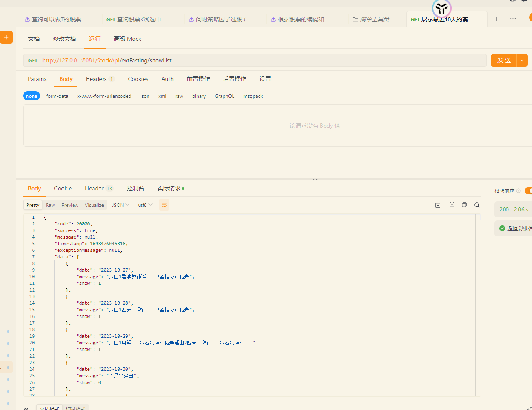Click the green check icon beside 返回数据
532x410 pixels.
(x=502, y=228)
